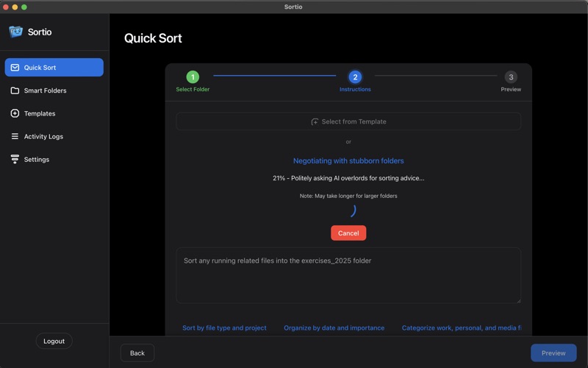
Task: Click step 3 Preview circle
Action: pos(511,77)
